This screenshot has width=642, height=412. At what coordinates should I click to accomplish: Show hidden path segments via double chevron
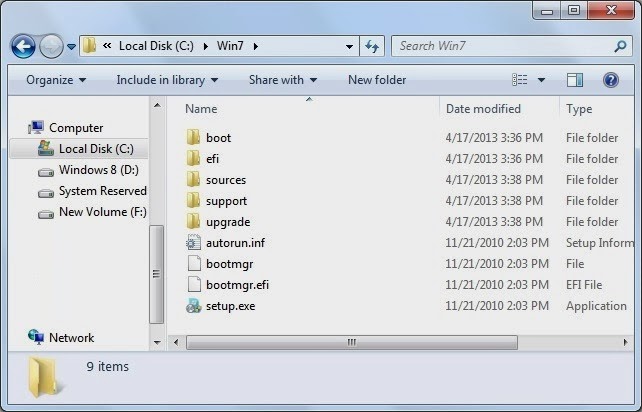tap(107, 45)
